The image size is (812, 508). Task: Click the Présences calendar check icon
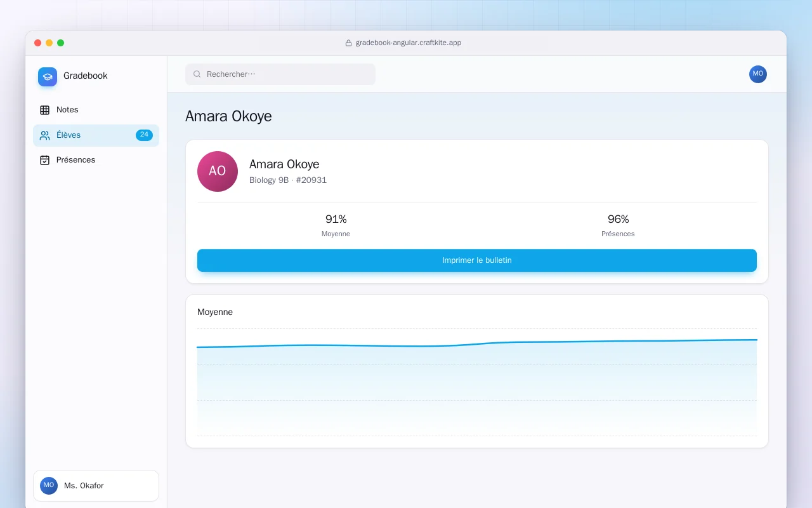click(x=44, y=160)
